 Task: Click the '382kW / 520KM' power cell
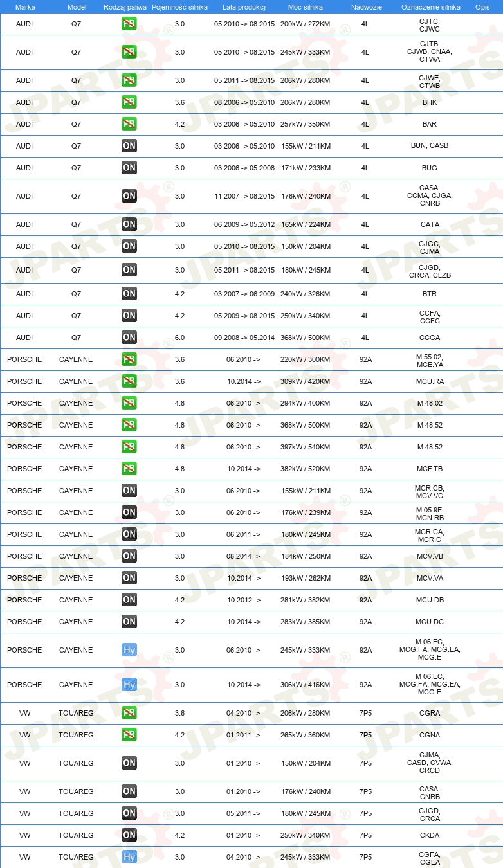306,469
